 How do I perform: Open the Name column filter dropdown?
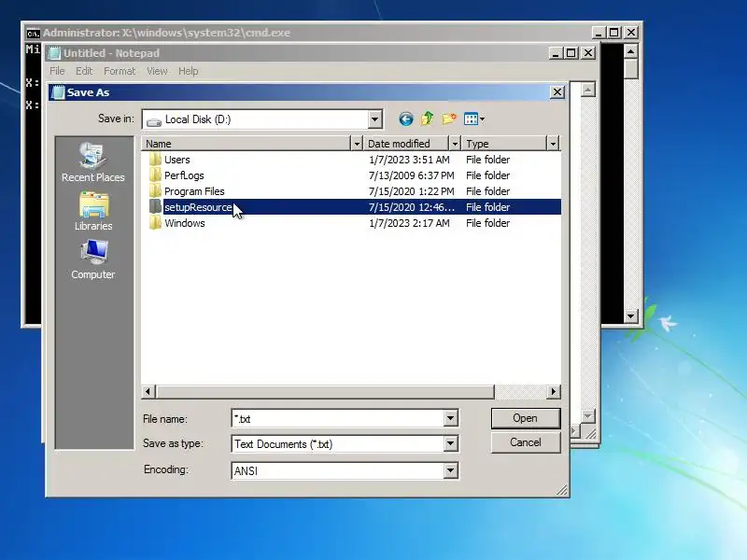pos(357,144)
